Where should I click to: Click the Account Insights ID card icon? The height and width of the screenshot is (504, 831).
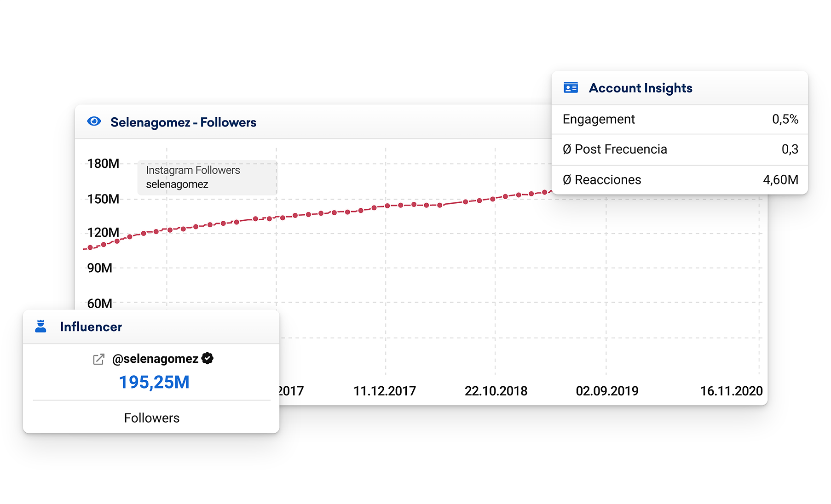pyautogui.click(x=571, y=87)
